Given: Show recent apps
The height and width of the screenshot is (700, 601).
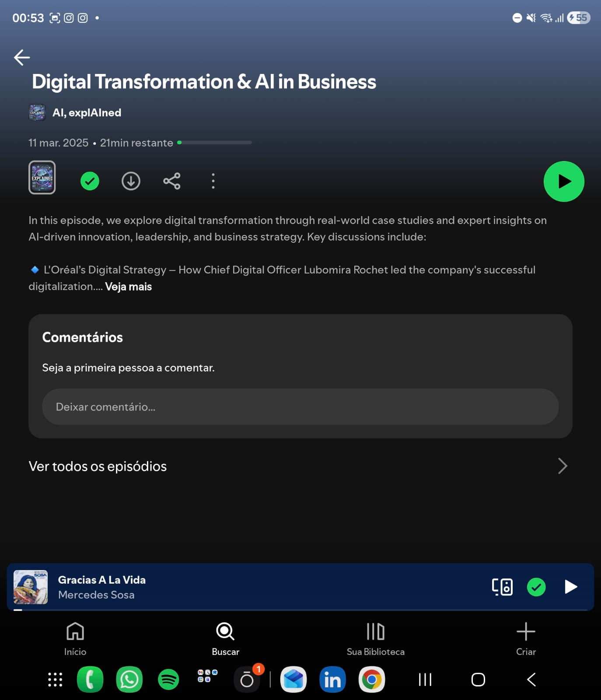Looking at the screenshot, I should coord(425,679).
